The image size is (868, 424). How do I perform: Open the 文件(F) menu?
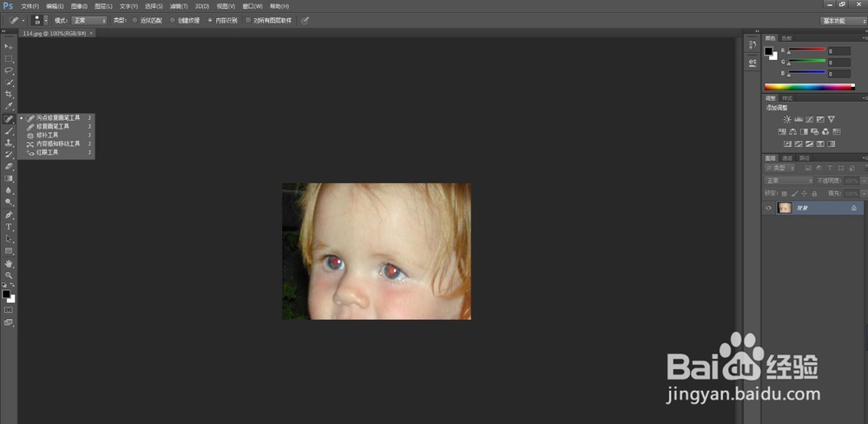click(x=30, y=6)
